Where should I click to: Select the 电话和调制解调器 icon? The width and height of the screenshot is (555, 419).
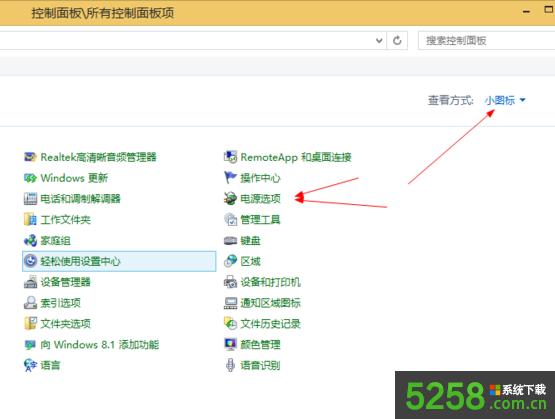(30, 199)
